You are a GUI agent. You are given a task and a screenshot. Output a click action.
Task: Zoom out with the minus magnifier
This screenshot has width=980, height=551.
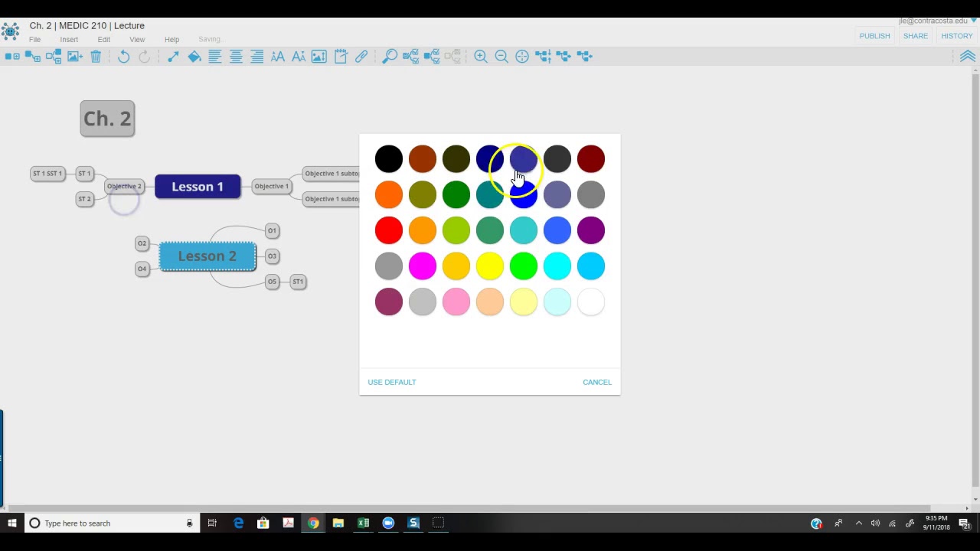(x=501, y=57)
